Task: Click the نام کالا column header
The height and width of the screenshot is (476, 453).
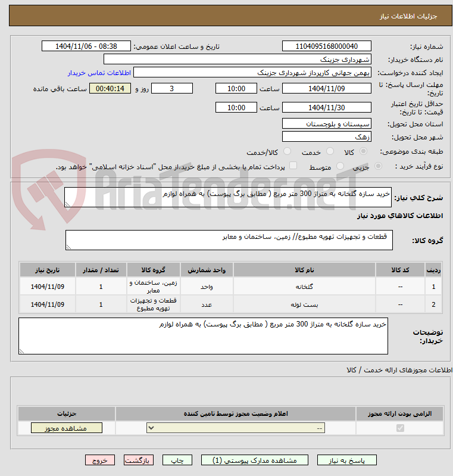Action: click(x=304, y=270)
